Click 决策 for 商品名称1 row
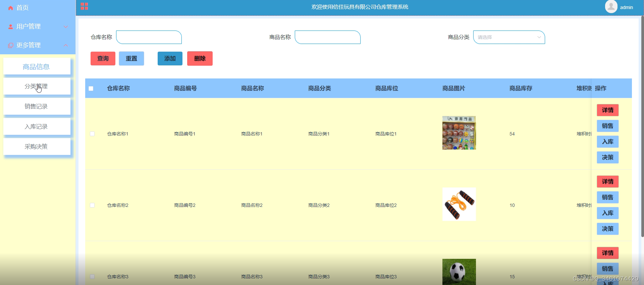The image size is (644, 285). pos(607,157)
